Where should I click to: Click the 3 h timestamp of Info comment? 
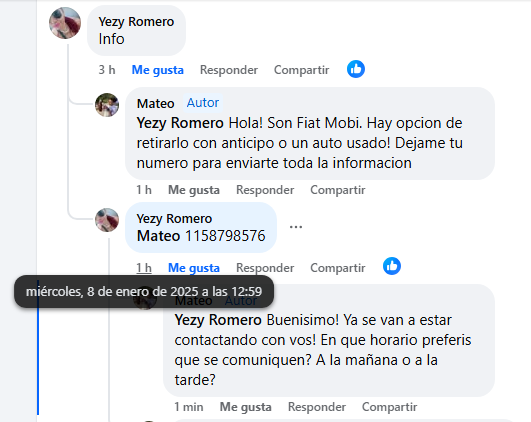point(107,70)
